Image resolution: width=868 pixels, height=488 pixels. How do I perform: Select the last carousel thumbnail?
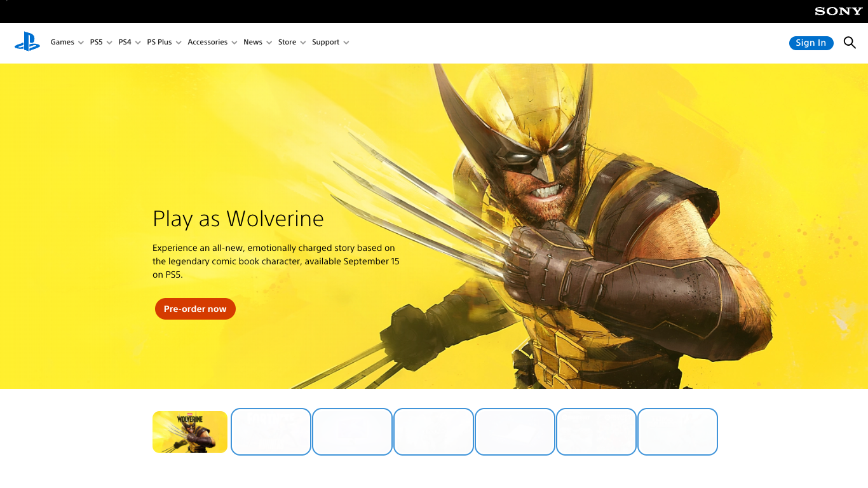click(x=677, y=432)
